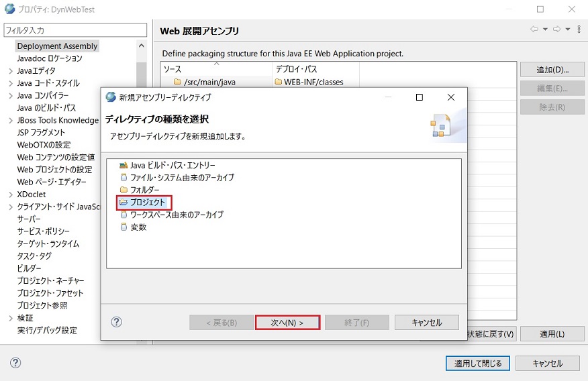
Task: Expand the 検証 tree node
Action: 11,318
